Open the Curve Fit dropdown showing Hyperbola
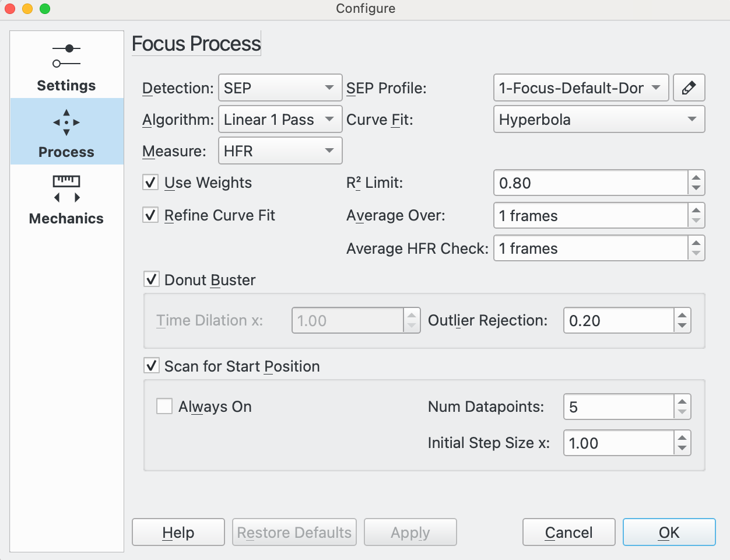The height and width of the screenshot is (560, 730). [599, 119]
